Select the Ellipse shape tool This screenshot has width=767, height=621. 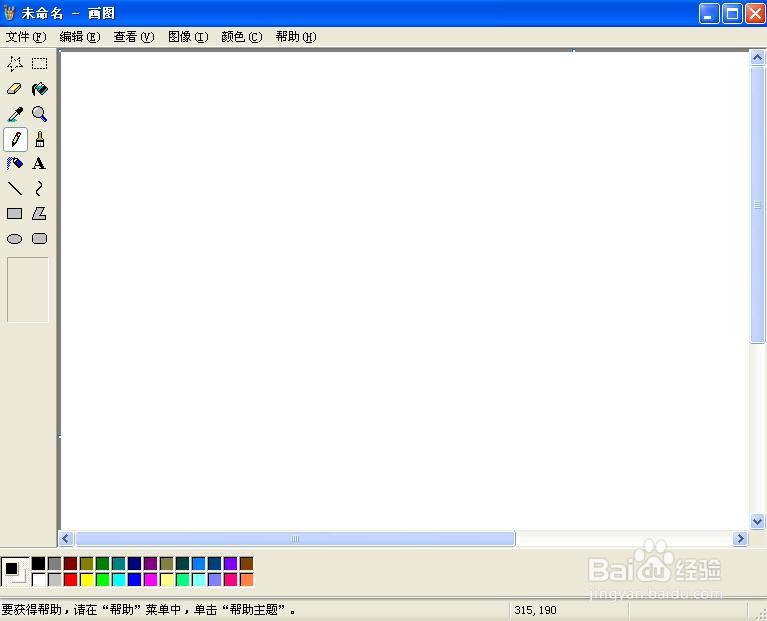[x=15, y=239]
